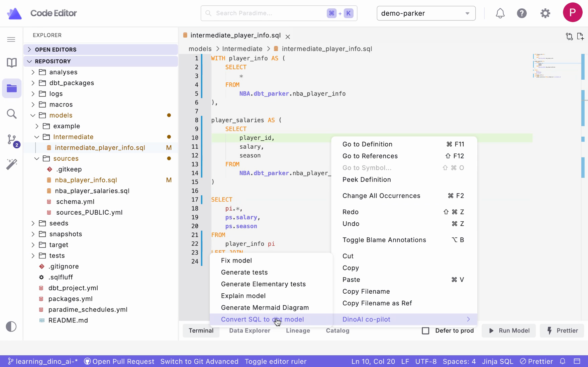Click Open Pull Request in status bar
Screen dimensions: 588x367
119,361
